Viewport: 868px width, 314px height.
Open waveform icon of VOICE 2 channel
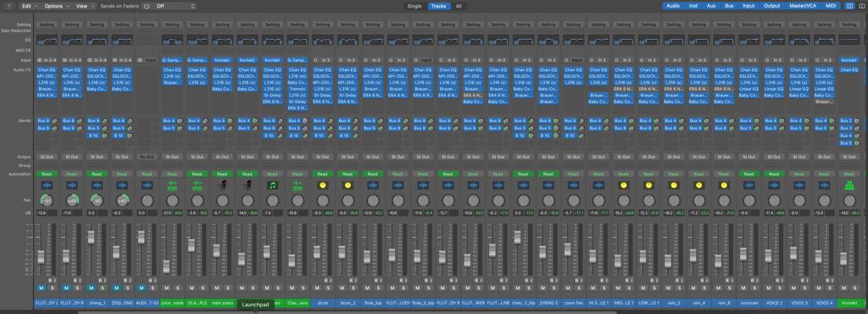pos(774,185)
